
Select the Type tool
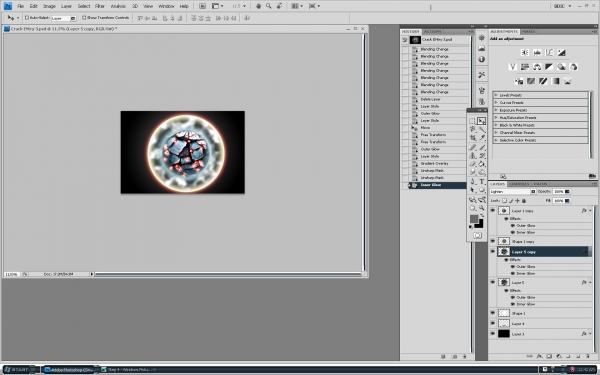click(482, 182)
